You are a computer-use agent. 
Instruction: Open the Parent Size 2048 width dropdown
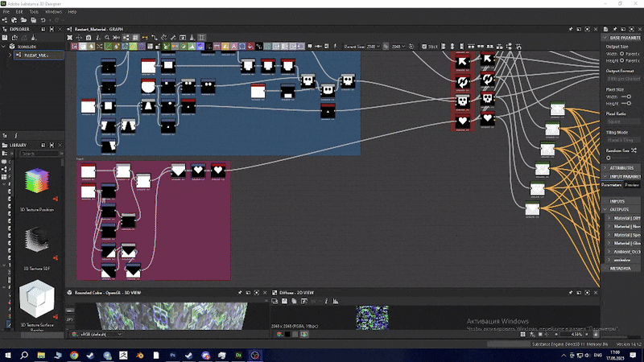374,47
